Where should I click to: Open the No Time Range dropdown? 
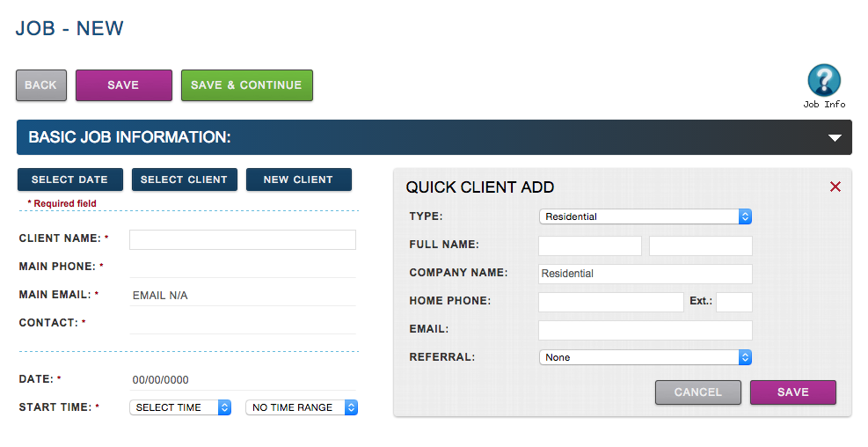click(302, 407)
